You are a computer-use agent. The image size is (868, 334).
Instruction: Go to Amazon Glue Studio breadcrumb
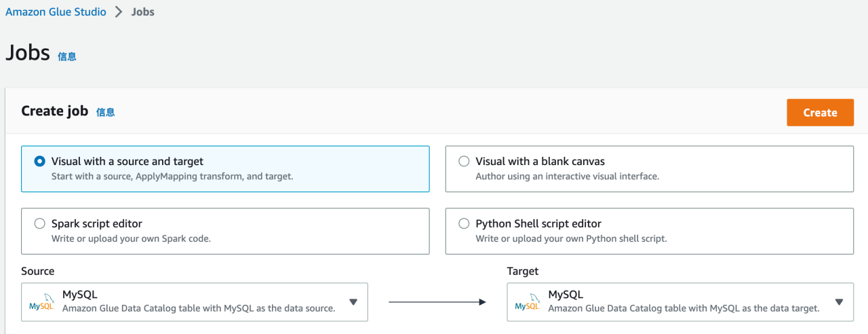pos(56,12)
